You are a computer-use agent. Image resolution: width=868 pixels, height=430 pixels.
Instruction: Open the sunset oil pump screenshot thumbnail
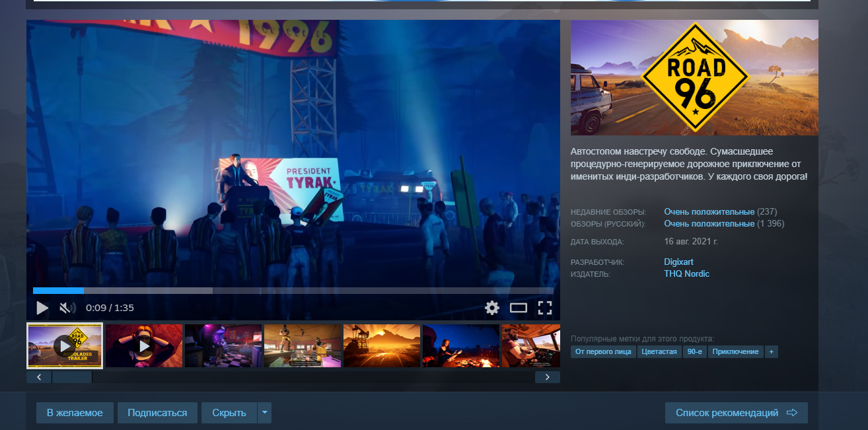(x=382, y=345)
